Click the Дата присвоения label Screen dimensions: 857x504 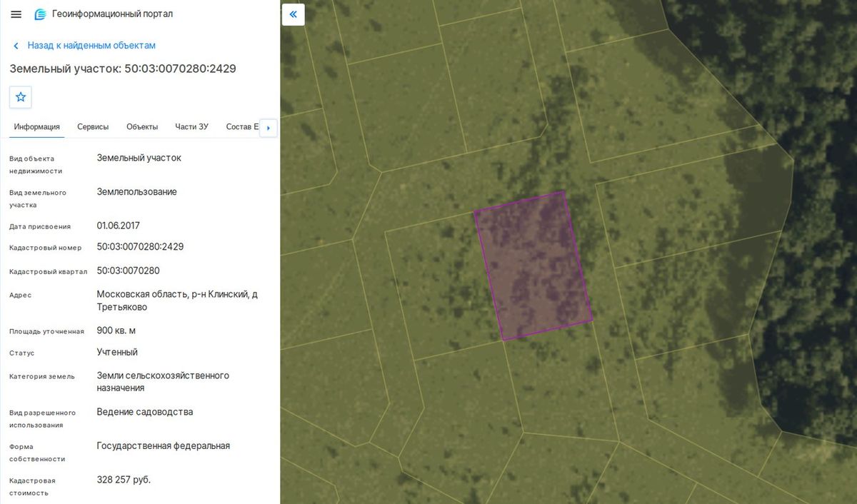40,226
